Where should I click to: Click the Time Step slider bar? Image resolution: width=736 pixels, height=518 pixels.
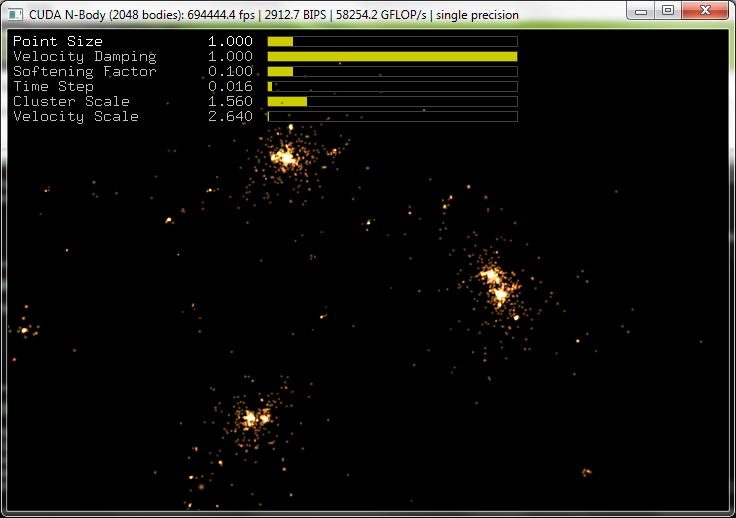[x=392, y=87]
